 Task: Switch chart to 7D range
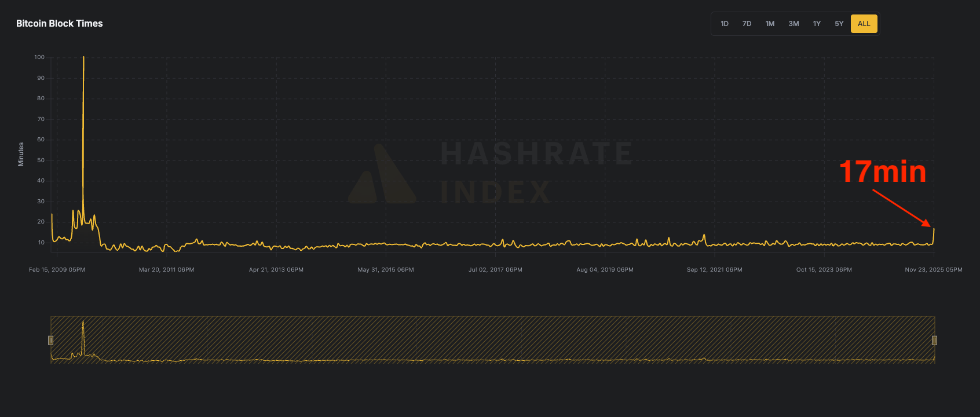[747, 24]
